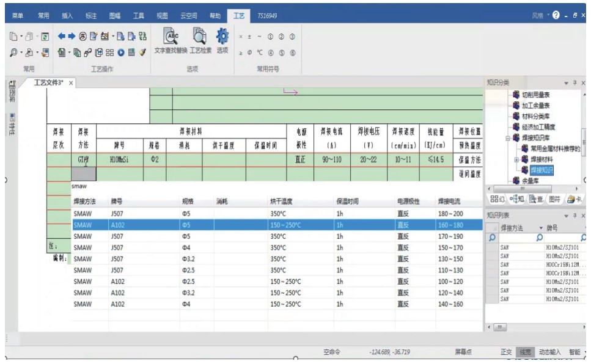Open the 选项 settings gear icon
The width and height of the screenshot is (591, 364).
222,37
